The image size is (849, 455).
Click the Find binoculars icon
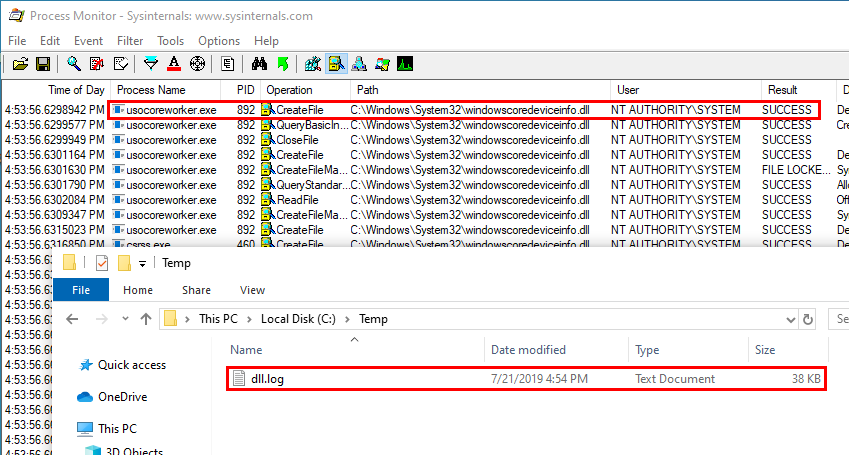pyautogui.click(x=259, y=64)
